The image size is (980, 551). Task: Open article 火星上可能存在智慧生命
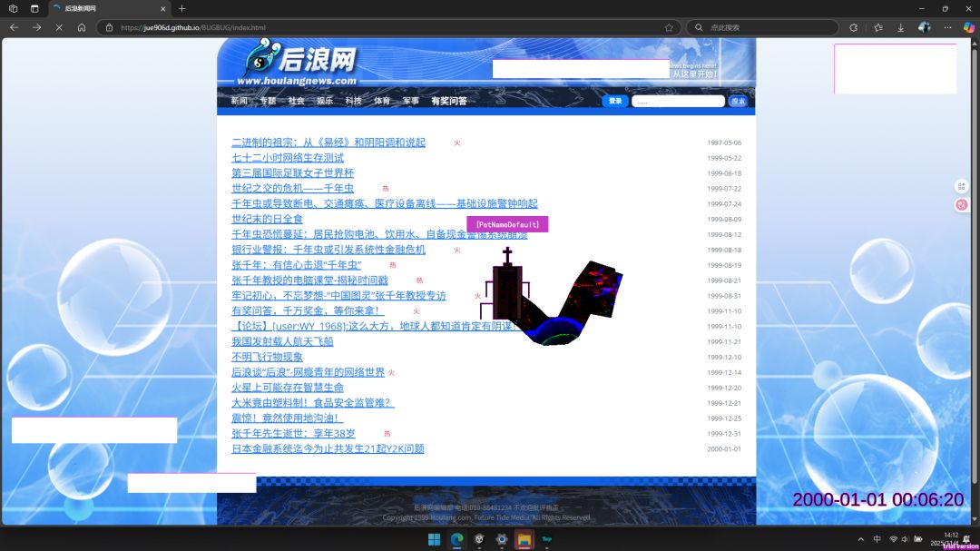point(288,387)
